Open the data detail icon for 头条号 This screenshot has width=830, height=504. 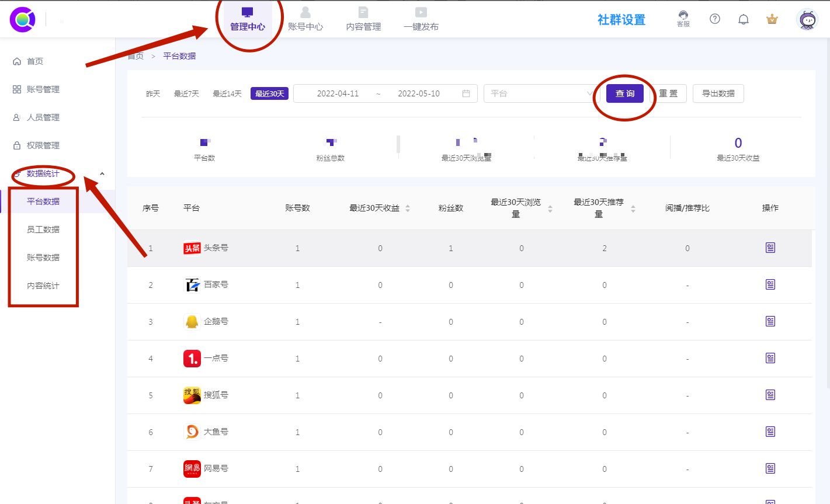(769, 248)
